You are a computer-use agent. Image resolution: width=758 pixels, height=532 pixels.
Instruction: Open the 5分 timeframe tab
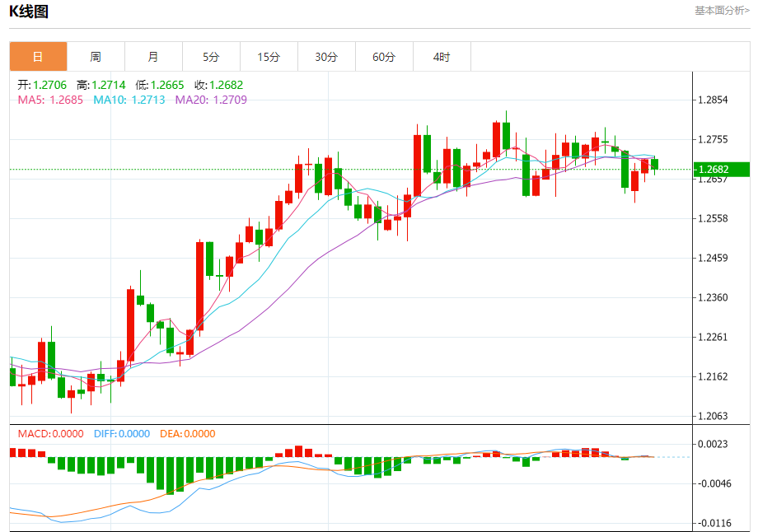click(211, 57)
